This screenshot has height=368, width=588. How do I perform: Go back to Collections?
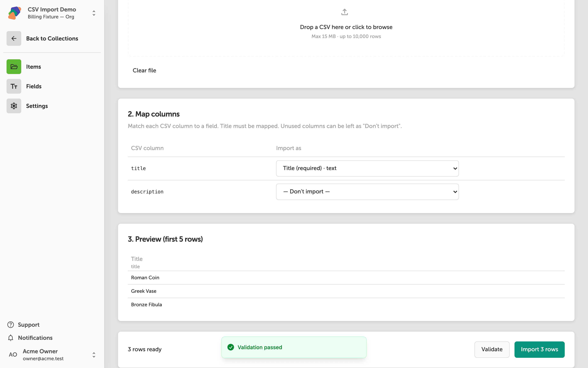(x=52, y=38)
